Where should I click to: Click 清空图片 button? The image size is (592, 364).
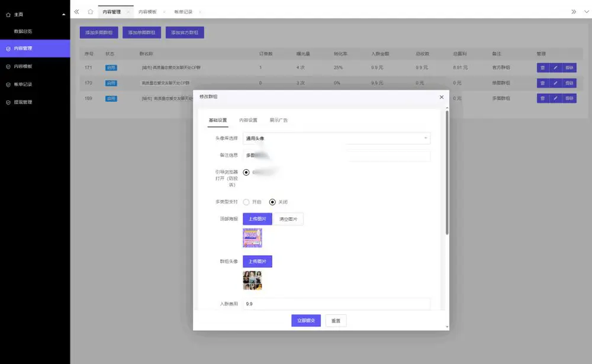[x=288, y=219]
